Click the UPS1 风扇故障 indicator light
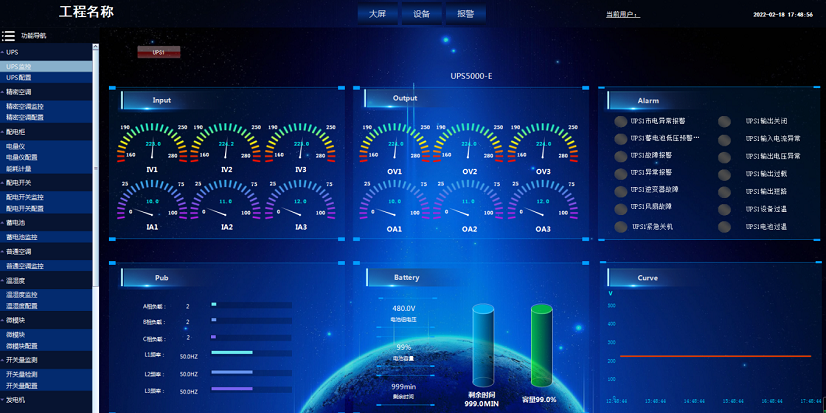Image resolution: width=826 pixels, height=413 pixels. 621,208
